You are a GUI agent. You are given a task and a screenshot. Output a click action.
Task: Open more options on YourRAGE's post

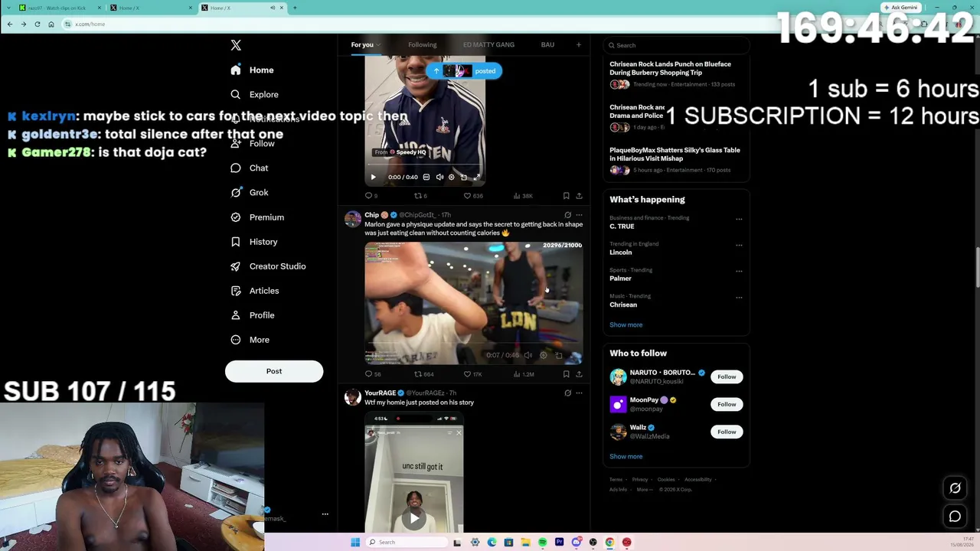click(579, 393)
